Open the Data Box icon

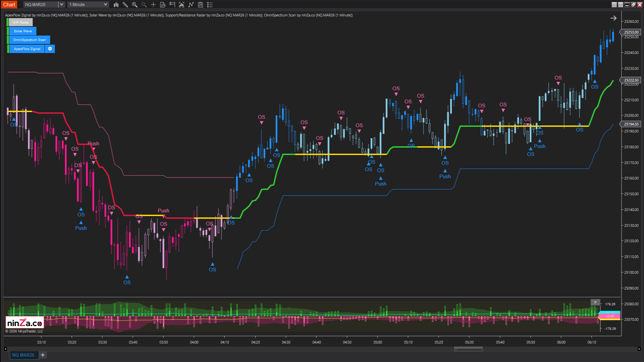point(163,5)
